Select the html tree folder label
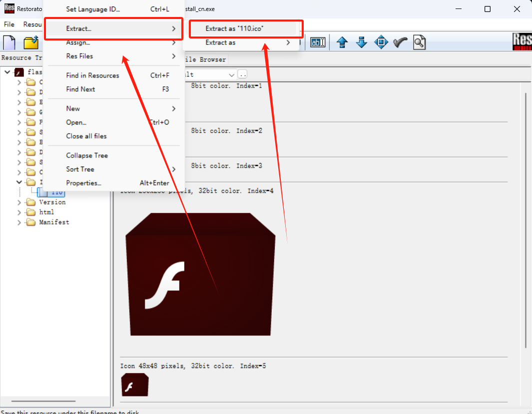The width and height of the screenshot is (532, 414). click(46, 212)
